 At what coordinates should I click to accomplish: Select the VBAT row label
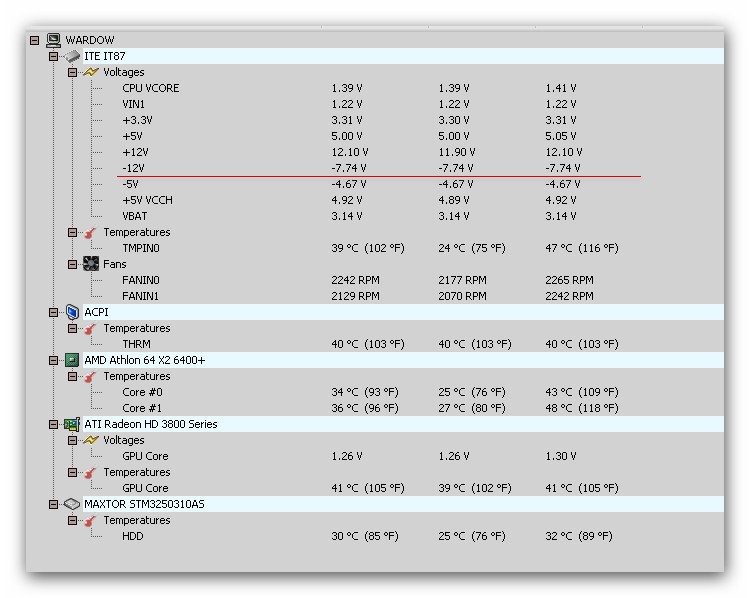(x=134, y=216)
